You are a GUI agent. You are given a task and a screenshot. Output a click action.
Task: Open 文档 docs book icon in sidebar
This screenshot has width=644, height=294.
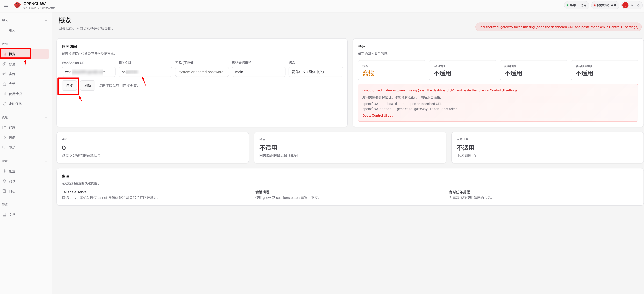coord(4,215)
